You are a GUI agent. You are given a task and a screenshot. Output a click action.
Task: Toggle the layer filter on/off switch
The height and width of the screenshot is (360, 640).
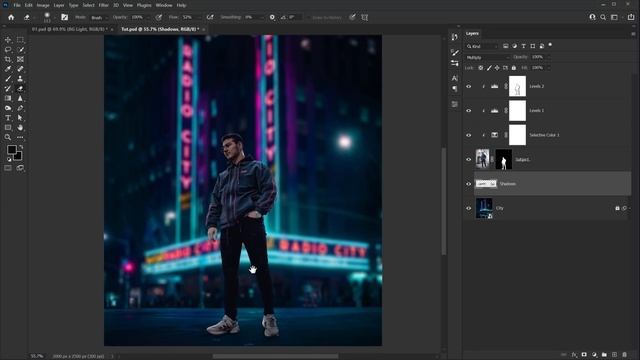pos(550,45)
